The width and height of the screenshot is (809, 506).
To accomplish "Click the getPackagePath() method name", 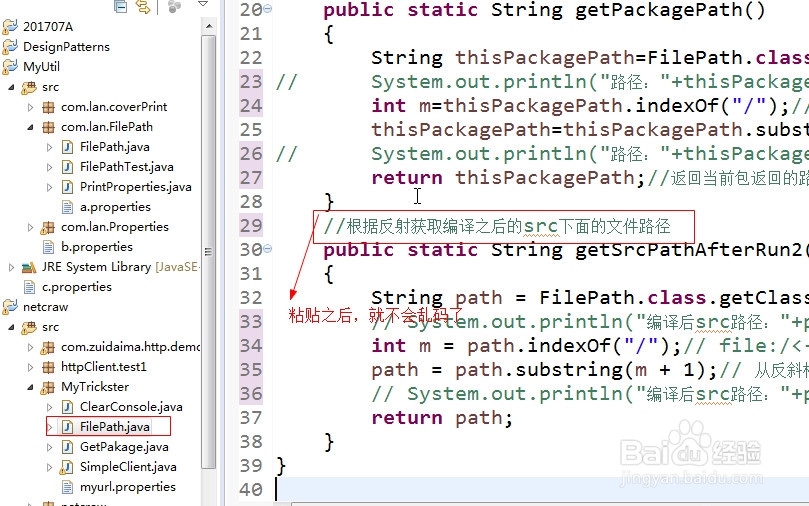I will 670,10.
